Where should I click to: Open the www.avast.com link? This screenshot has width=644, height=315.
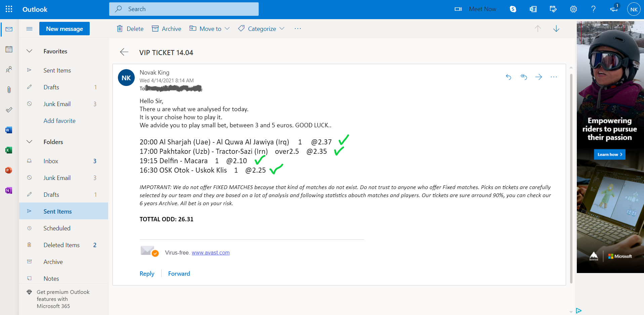click(x=211, y=253)
